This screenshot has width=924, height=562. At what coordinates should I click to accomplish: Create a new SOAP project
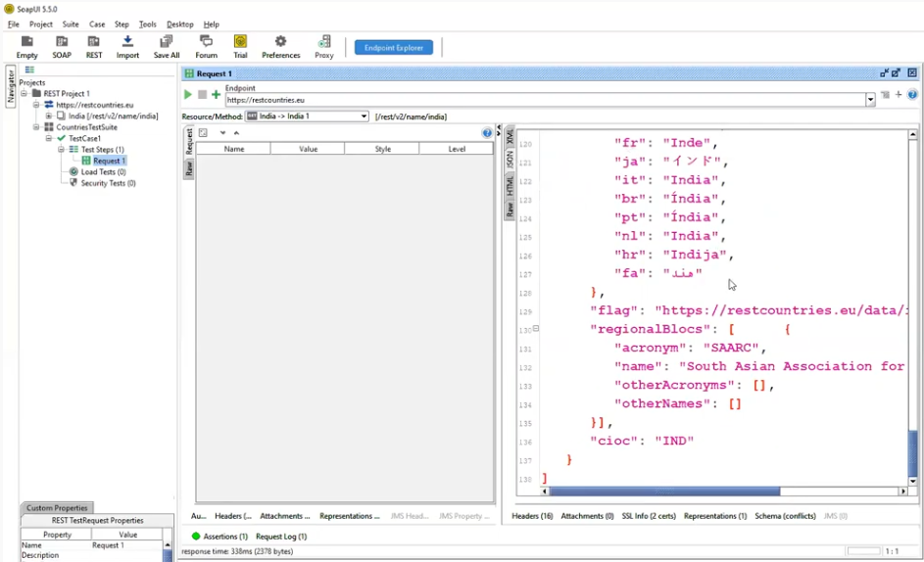click(62, 47)
